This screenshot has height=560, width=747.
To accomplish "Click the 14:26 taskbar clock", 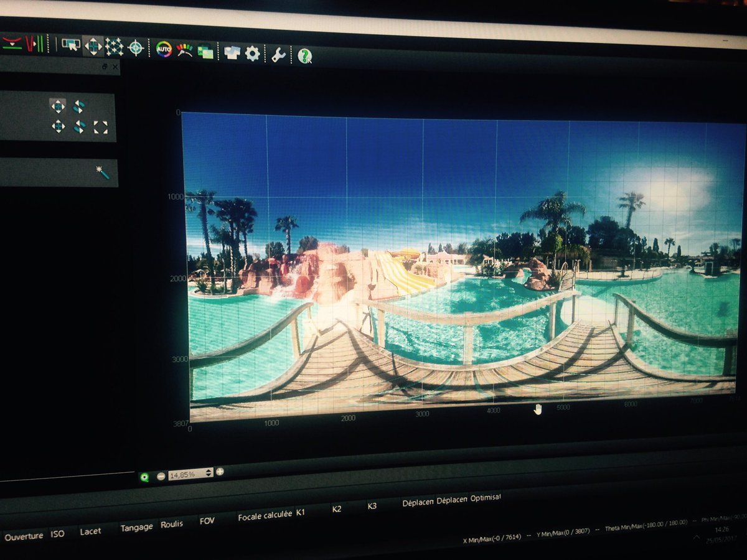I will 721,530.
